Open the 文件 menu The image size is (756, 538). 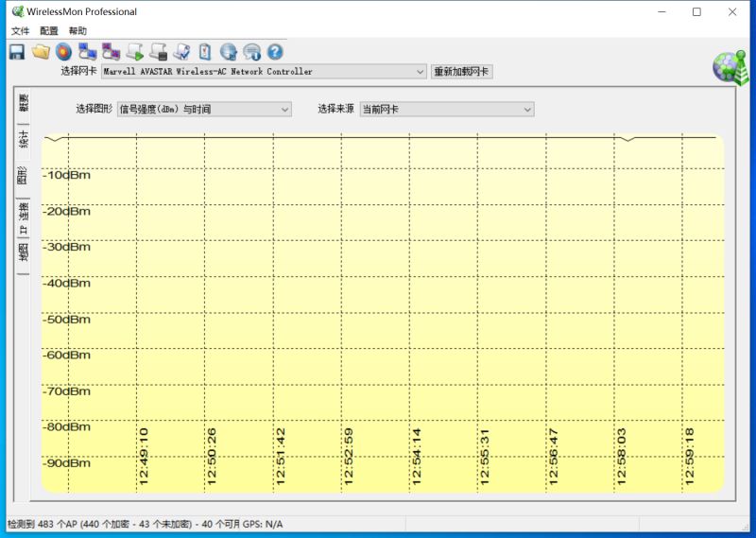pos(20,31)
